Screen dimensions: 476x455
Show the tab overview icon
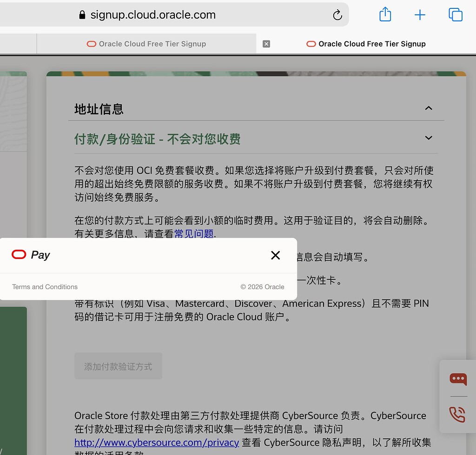456,14
